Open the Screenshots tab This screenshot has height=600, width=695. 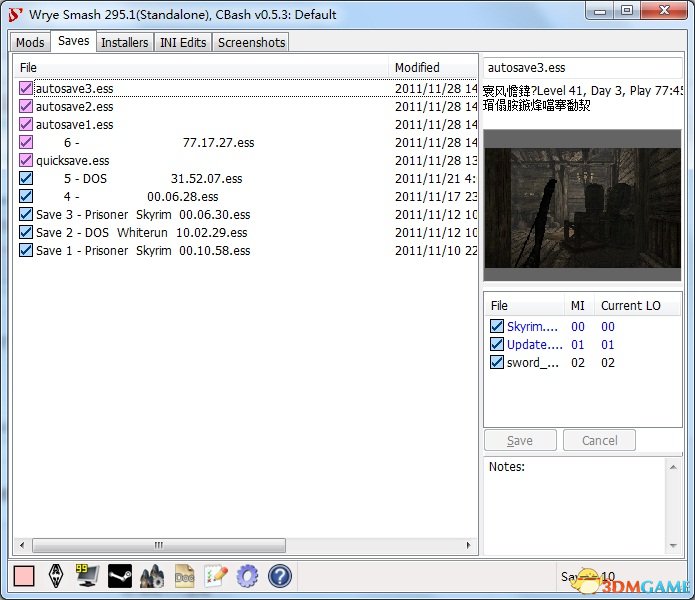(251, 43)
